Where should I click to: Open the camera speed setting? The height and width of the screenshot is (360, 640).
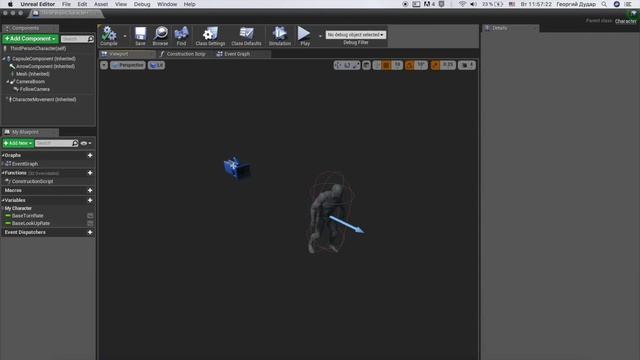point(467,65)
